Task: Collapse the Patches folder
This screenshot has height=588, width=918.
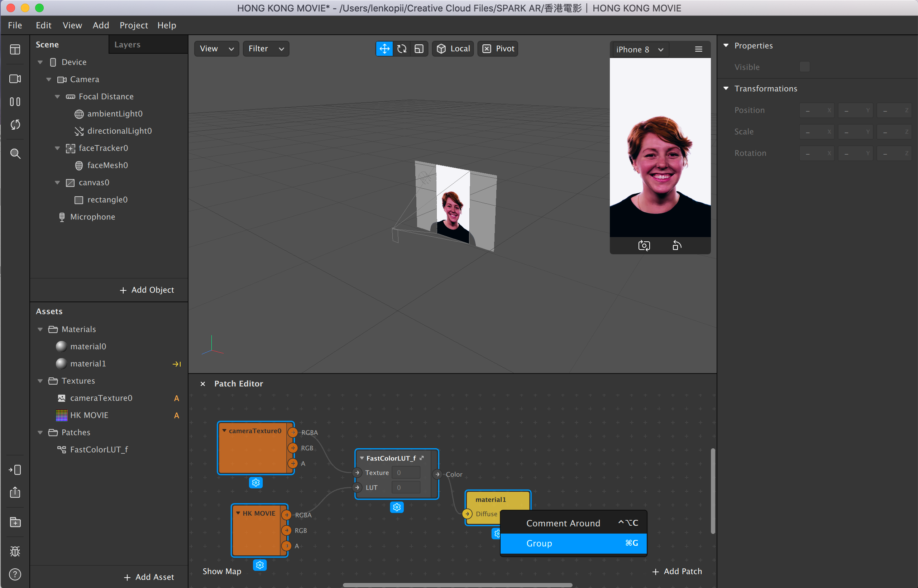Action: tap(40, 432)
